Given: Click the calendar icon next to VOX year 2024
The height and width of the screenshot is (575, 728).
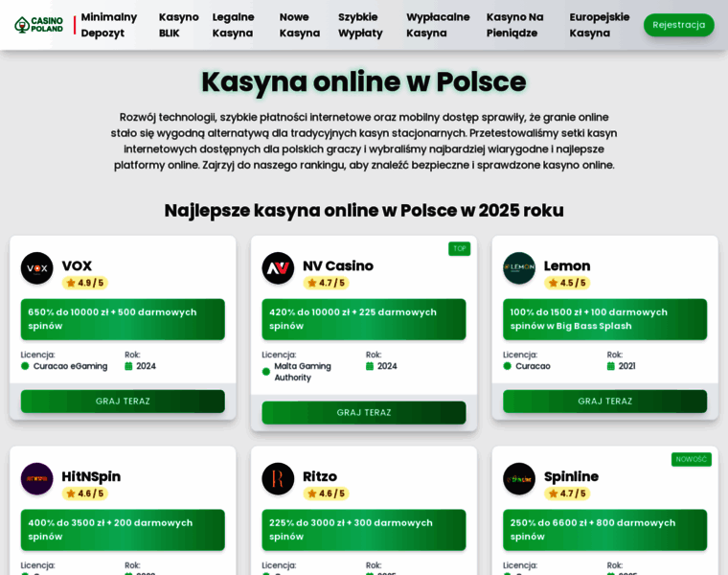Looking at the screenshot, I should coord(128,366).
